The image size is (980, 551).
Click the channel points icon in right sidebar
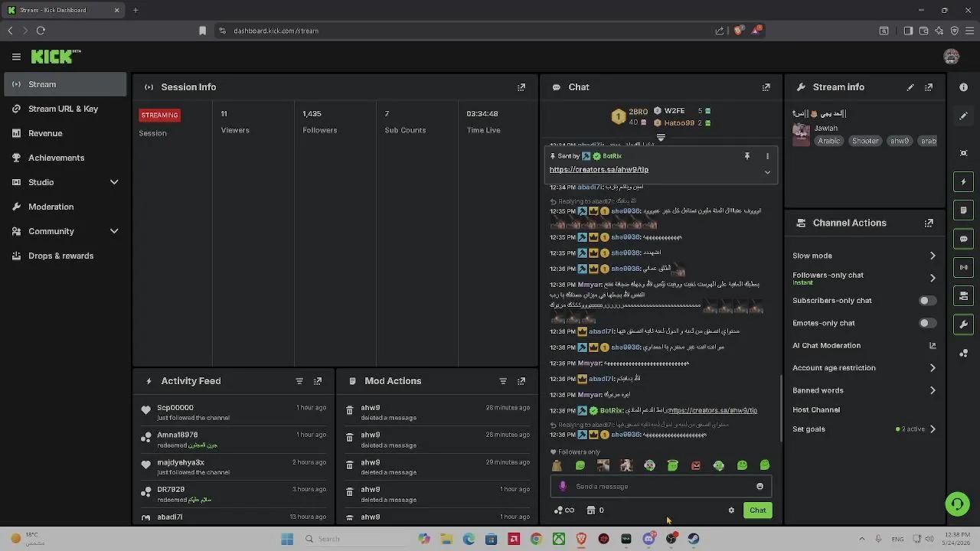(964, 353)
